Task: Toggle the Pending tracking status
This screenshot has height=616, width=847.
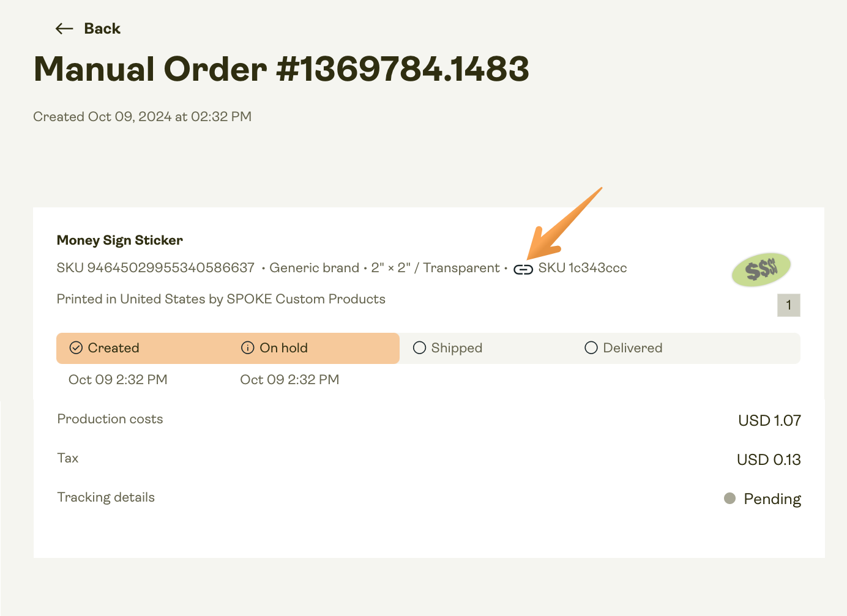Action: tap(762, 499)
